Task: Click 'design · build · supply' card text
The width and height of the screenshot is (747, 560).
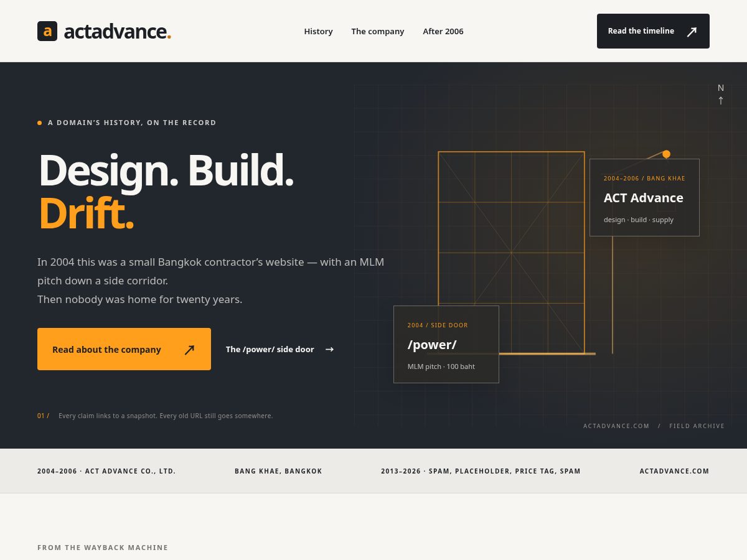Action: point(639,220)
